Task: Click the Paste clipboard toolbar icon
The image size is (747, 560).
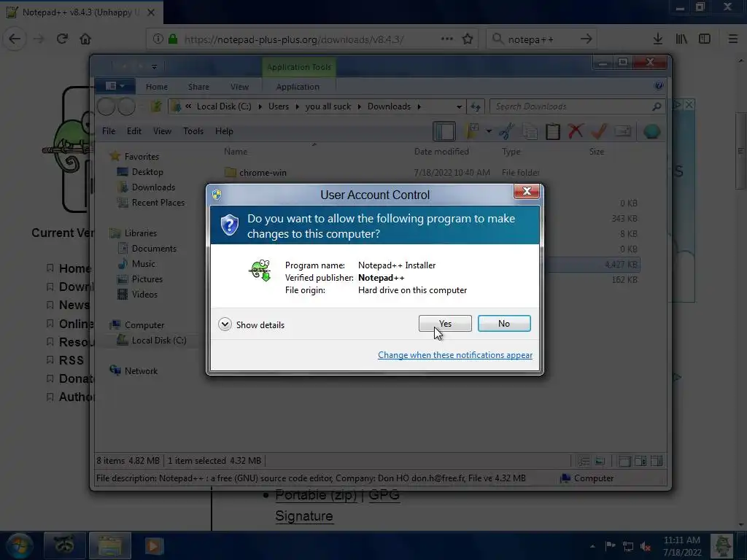Action: click(553, 131)
